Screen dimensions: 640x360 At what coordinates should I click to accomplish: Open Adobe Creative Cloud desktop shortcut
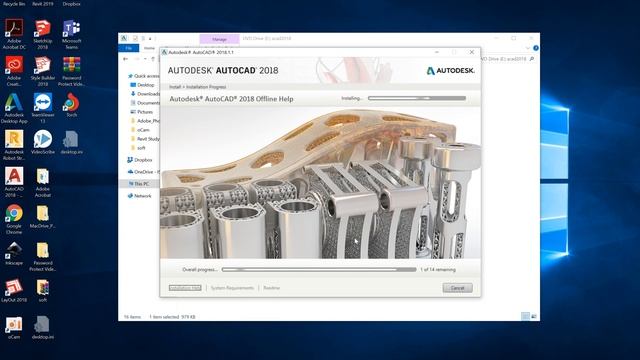pyautogui.click(x=14, y=71)
